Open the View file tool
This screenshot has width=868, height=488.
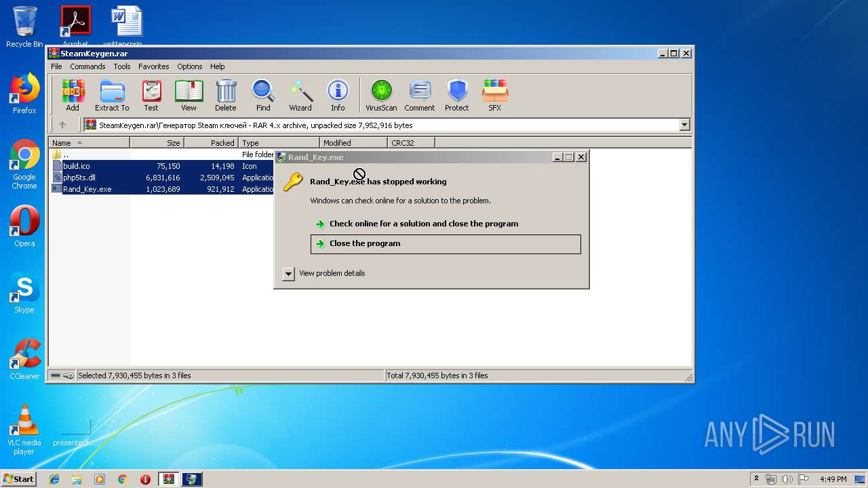[x=189, y=96]
